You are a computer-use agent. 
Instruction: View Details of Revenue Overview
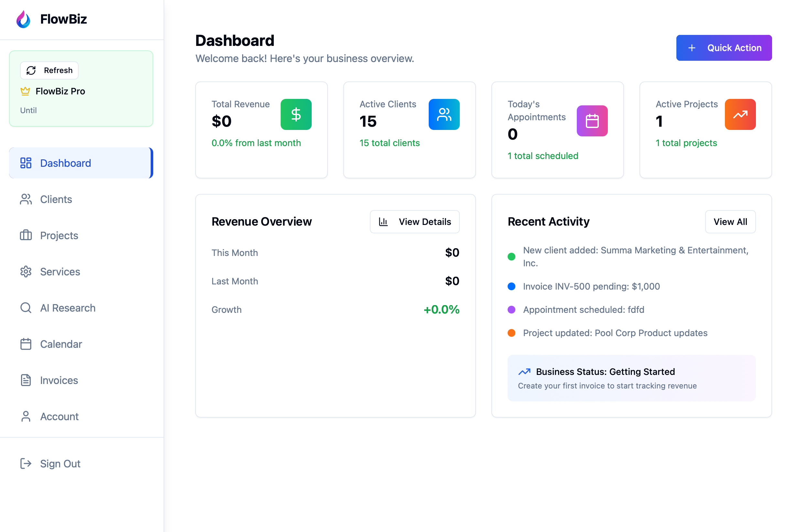[x=414, y=221]
